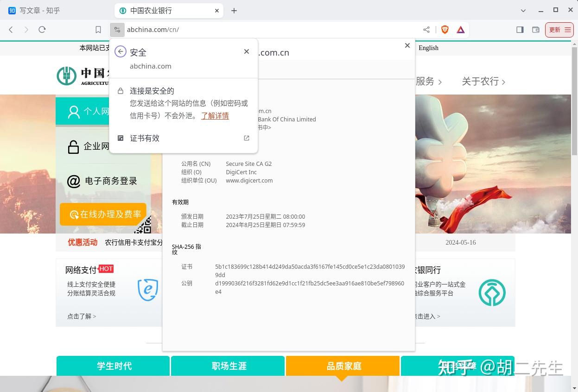Open the Brave Wallet
The width and height of the screenshot is (578, 392).
[536, 29]
